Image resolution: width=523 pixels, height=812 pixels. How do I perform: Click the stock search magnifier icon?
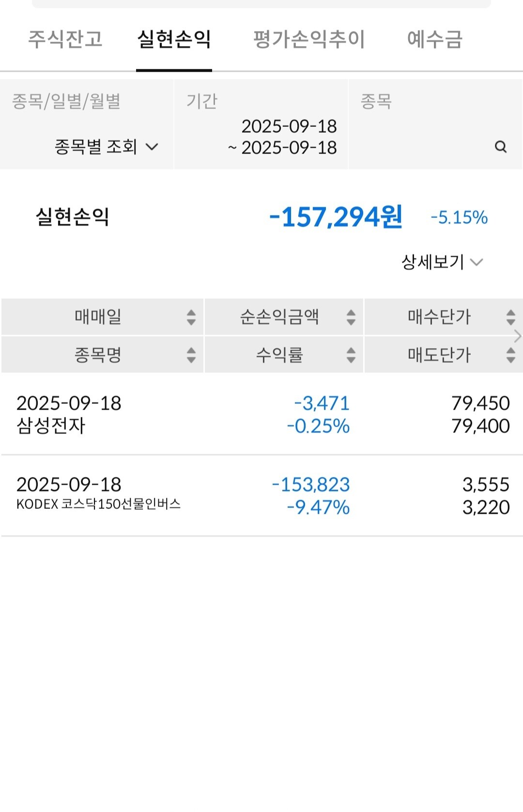click(501, 147)
